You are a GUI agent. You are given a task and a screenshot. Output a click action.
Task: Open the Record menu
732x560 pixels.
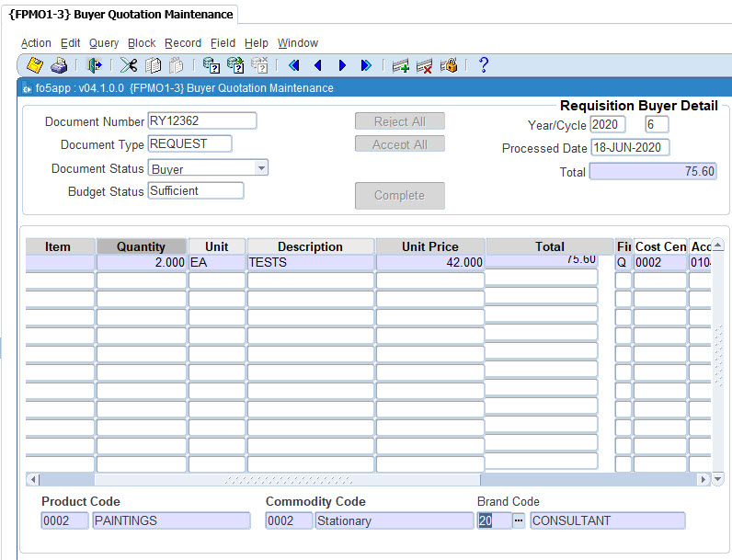tap(183, 43)
